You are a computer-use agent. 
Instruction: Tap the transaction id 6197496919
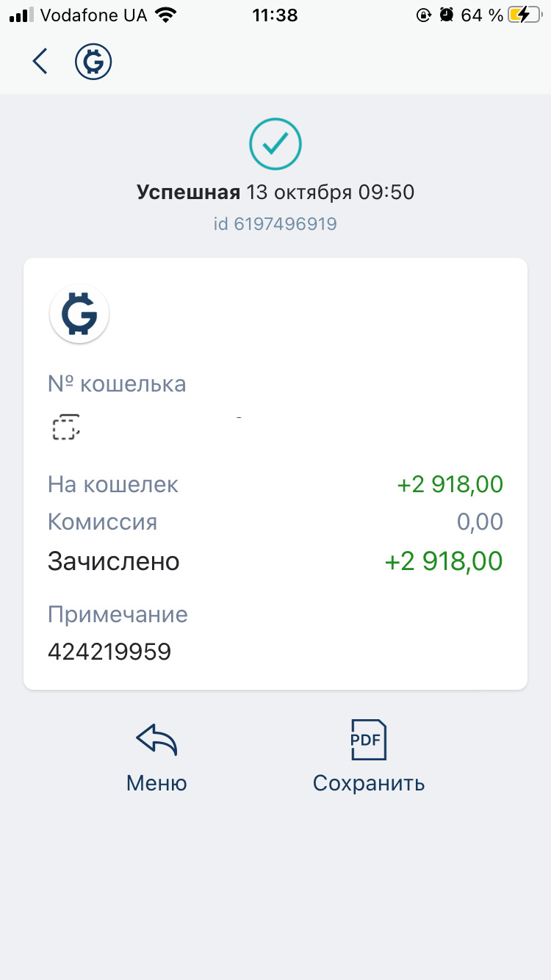(275, 223)
